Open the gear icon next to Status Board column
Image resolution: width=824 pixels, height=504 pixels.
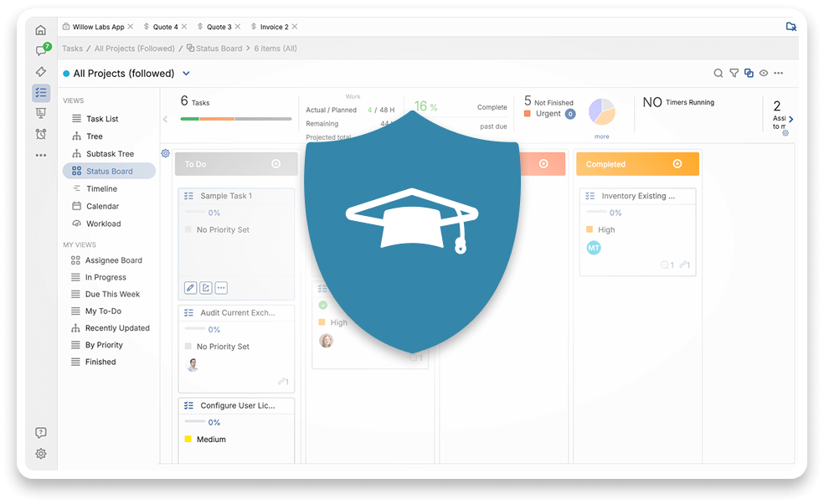click(x=166, y=153)
